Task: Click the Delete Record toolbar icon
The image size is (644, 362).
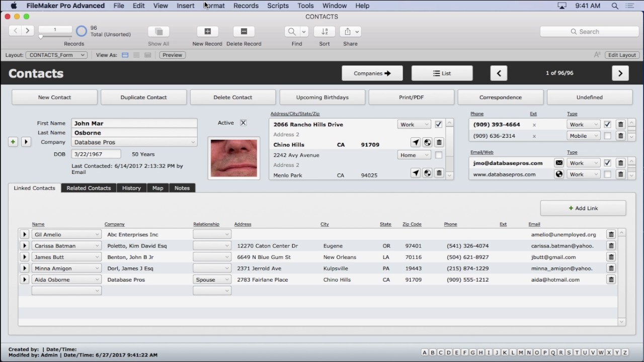Action: pos(244,31)
